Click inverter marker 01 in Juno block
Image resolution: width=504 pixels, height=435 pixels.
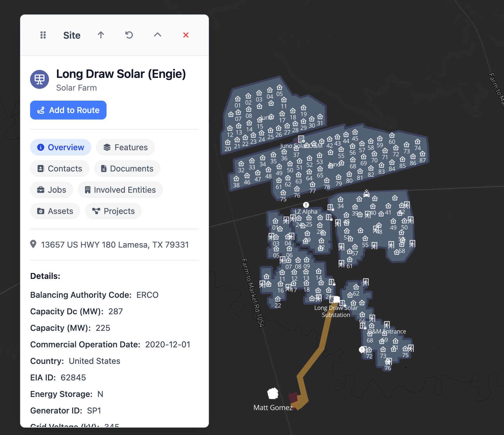click(238, 99)
